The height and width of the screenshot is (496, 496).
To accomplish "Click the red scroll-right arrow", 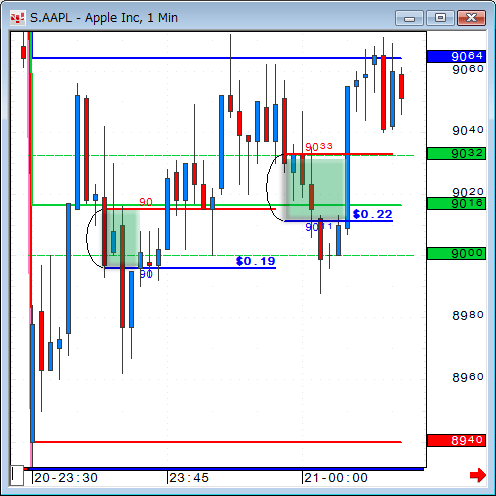I will [x=478, y=475].
